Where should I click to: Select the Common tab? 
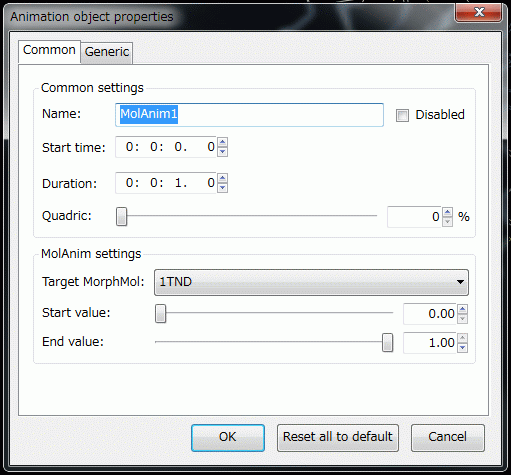click(49, 51)
